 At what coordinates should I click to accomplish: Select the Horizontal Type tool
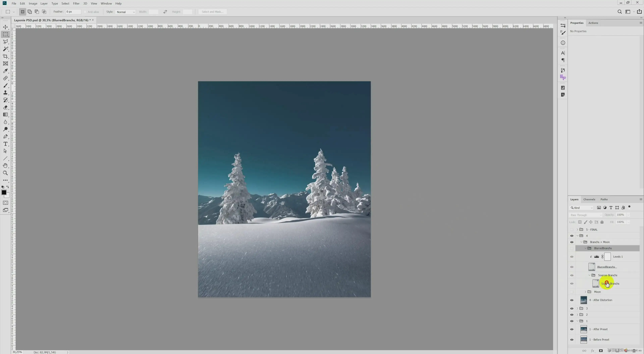pos(6,144)
